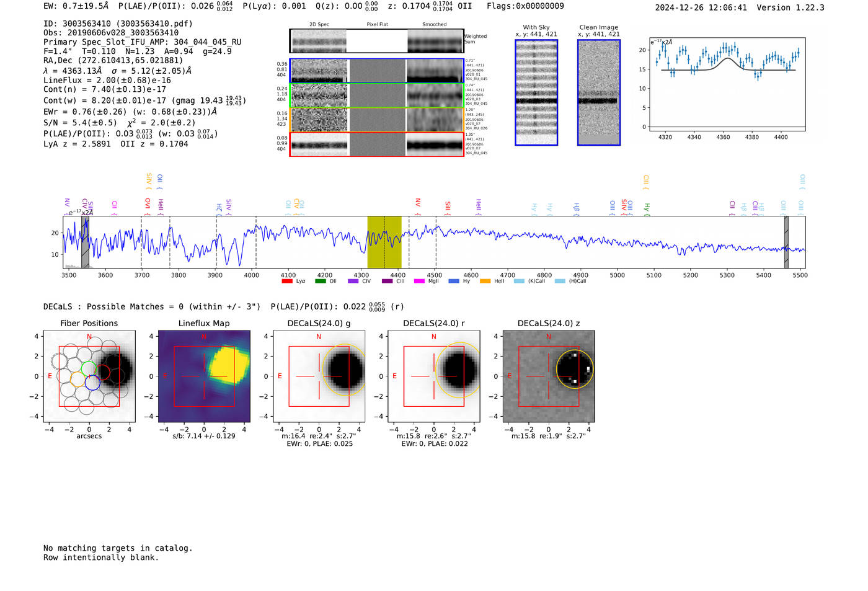
Task: Click the DECaLS Possible Matches = 0 text
Action: click(152, 307)
